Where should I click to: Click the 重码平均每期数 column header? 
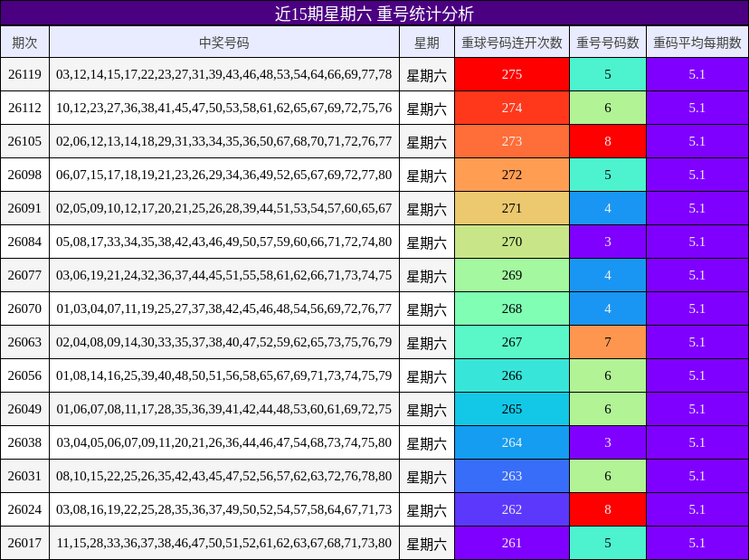click(x=697, y=42)
